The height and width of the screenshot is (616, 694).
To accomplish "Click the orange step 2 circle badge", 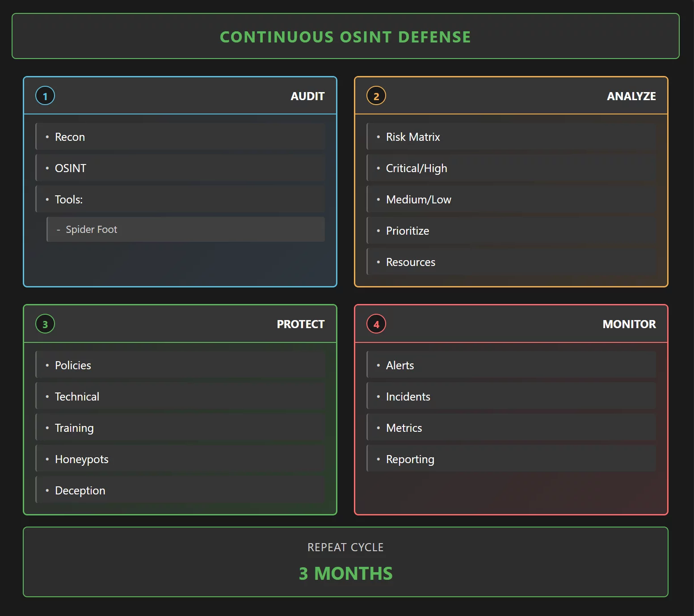I will tap(376, 96).
